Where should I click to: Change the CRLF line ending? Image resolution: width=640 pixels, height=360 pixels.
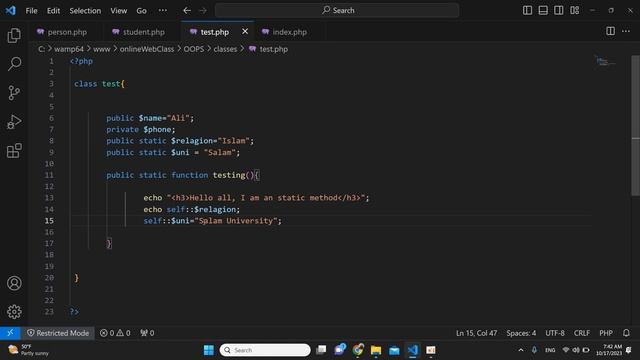[x=582, y=333]
